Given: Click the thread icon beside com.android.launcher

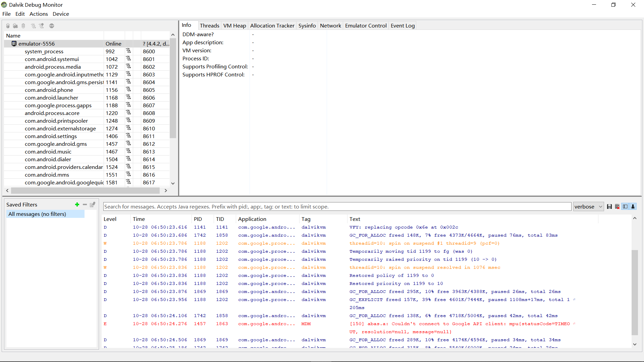Looking at the screenshot, I should [x=128, y=98].
